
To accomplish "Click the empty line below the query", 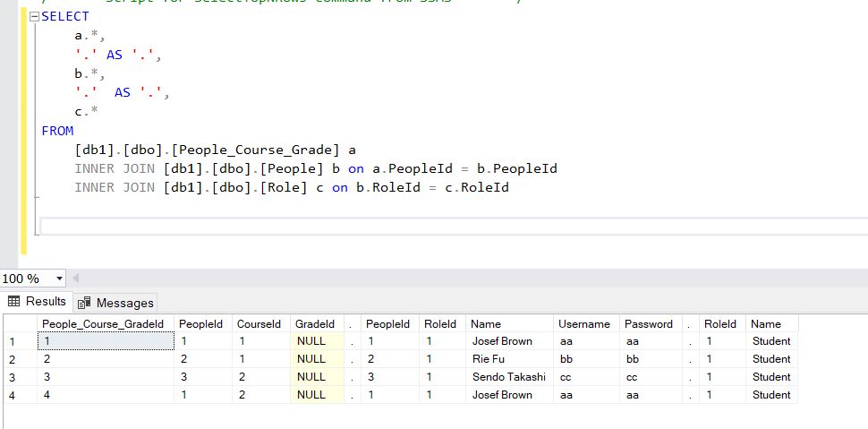I will coord(454,226).
